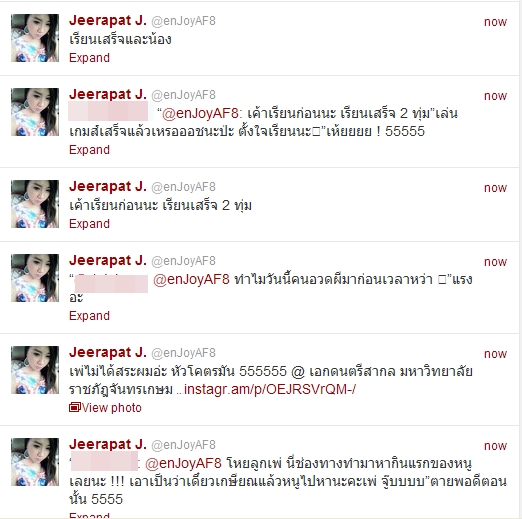Click the avatar on the last tweet

click(x=35, y=462)
